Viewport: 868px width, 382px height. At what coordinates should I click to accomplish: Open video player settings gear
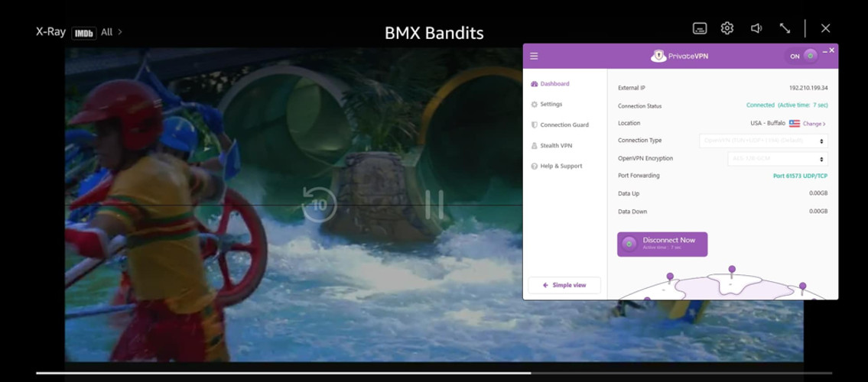pyautogui.click(x=727, y=28)
